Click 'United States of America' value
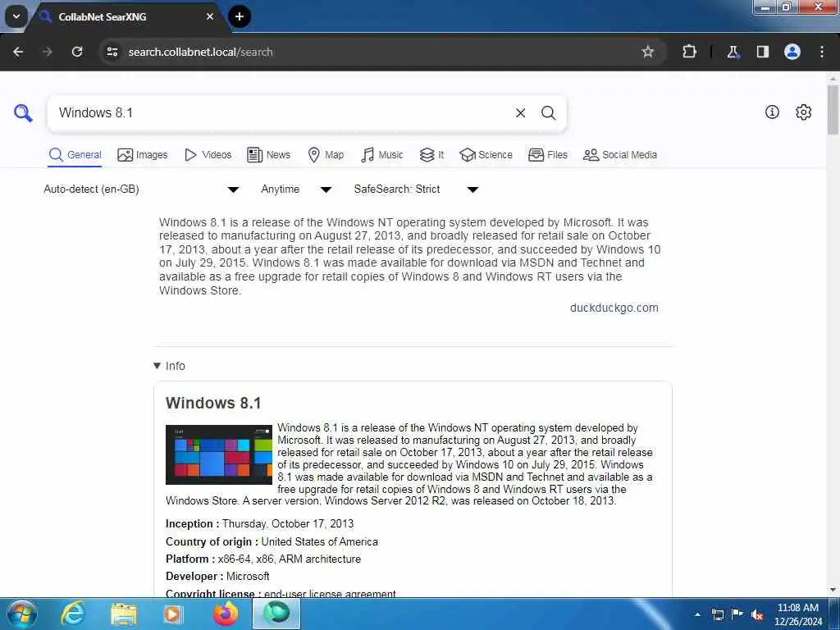This screenshot has height=630, width=840. point(319,541)
